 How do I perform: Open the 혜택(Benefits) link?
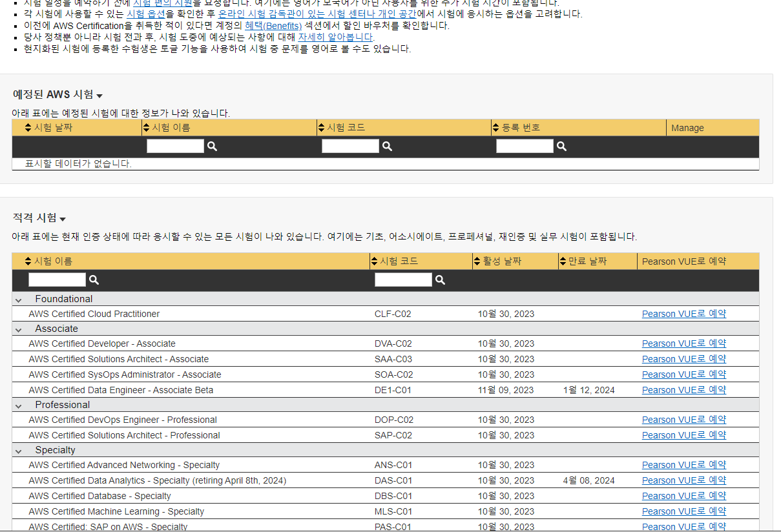click(x=273, y=25)
